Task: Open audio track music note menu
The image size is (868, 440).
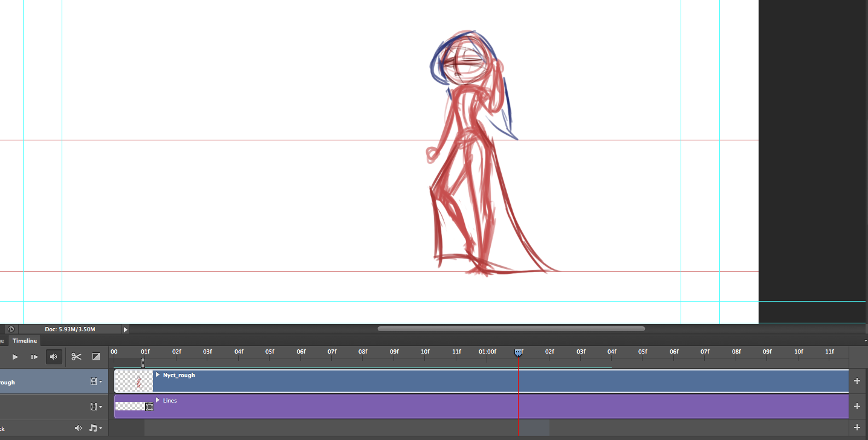Action: click(95, 428)
